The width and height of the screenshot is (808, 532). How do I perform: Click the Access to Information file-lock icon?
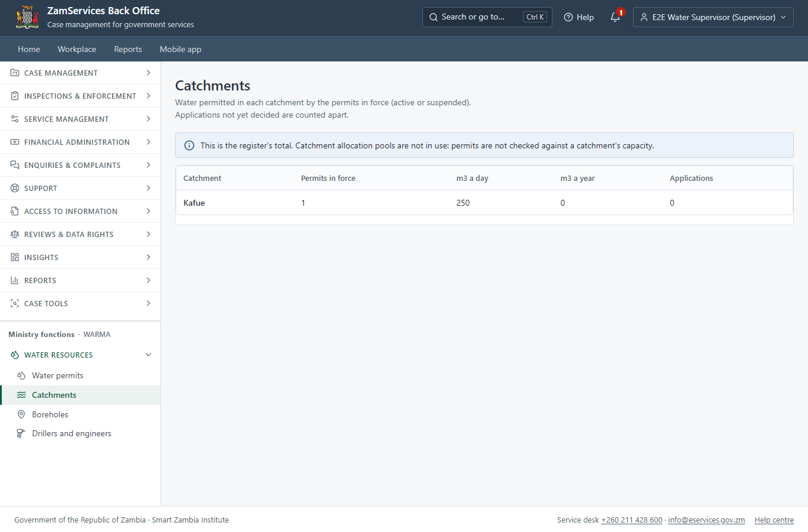[15, 211]
